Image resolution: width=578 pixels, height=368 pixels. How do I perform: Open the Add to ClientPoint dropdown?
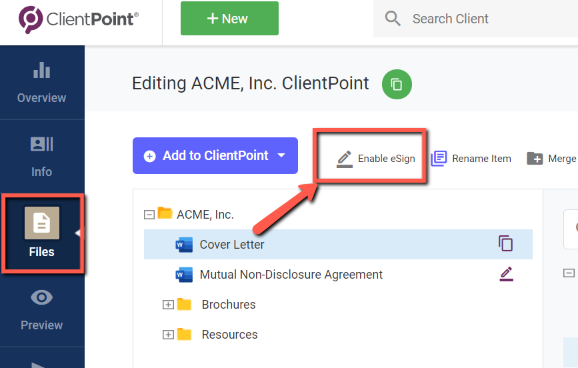pyautogui.click(x=215, y=156)
